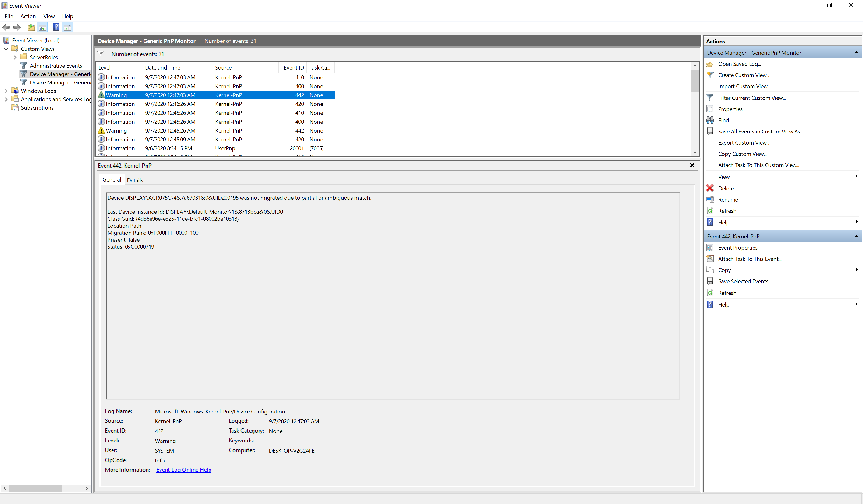Click the lower Help question mark icon
863x504 pixels.
710,305
